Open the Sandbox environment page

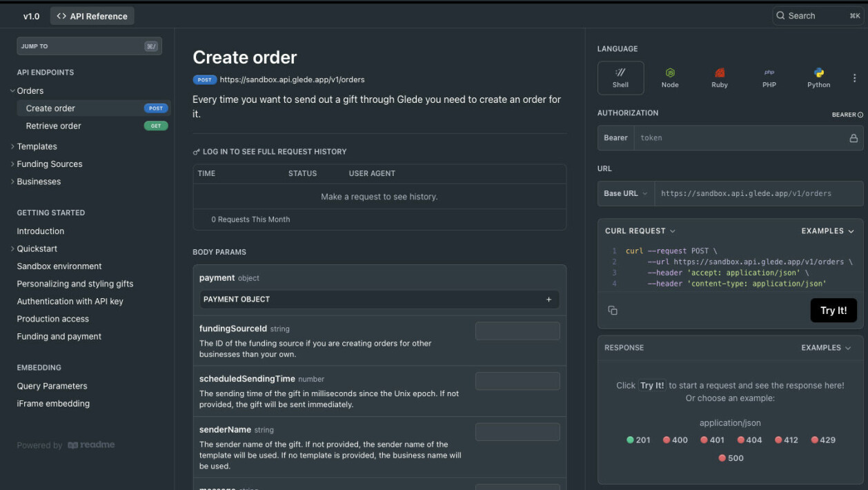pos(59,266)
